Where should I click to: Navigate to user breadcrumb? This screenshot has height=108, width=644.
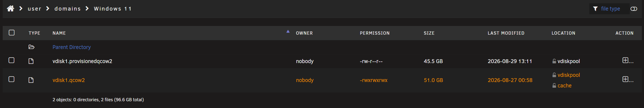tap(35, 9)
